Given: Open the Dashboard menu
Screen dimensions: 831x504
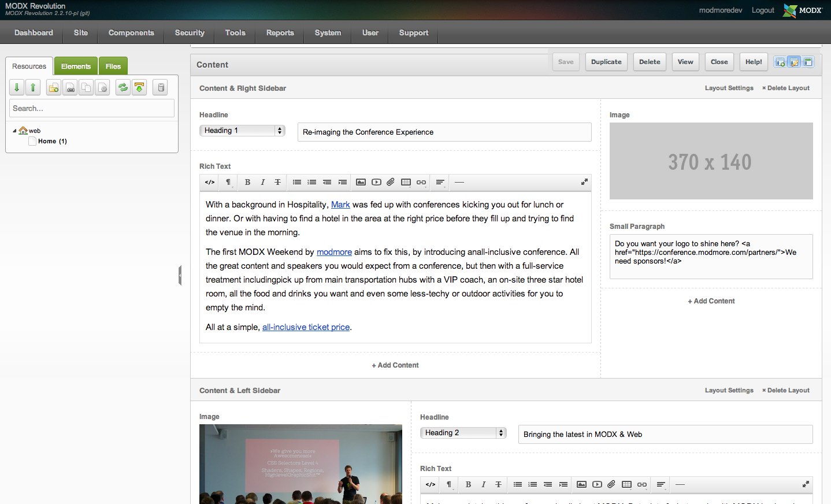Looking at the screenshot, I should 34,33.
